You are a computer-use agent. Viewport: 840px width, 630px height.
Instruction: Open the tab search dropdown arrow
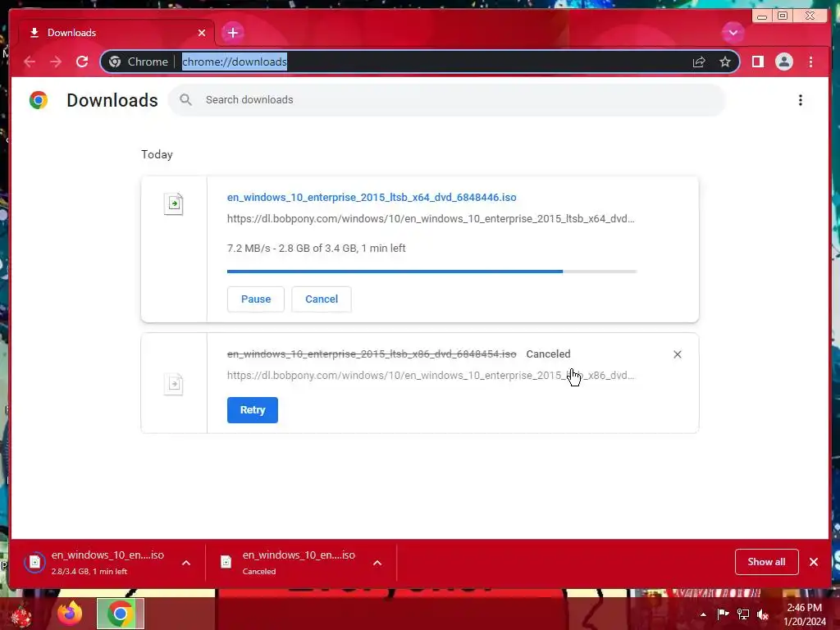click(x=733, y=33)
